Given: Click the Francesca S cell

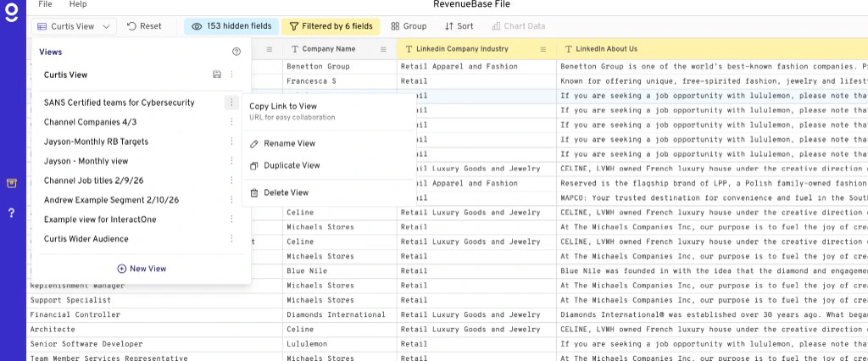Looking at the screenshot, I should click(339, 81).
